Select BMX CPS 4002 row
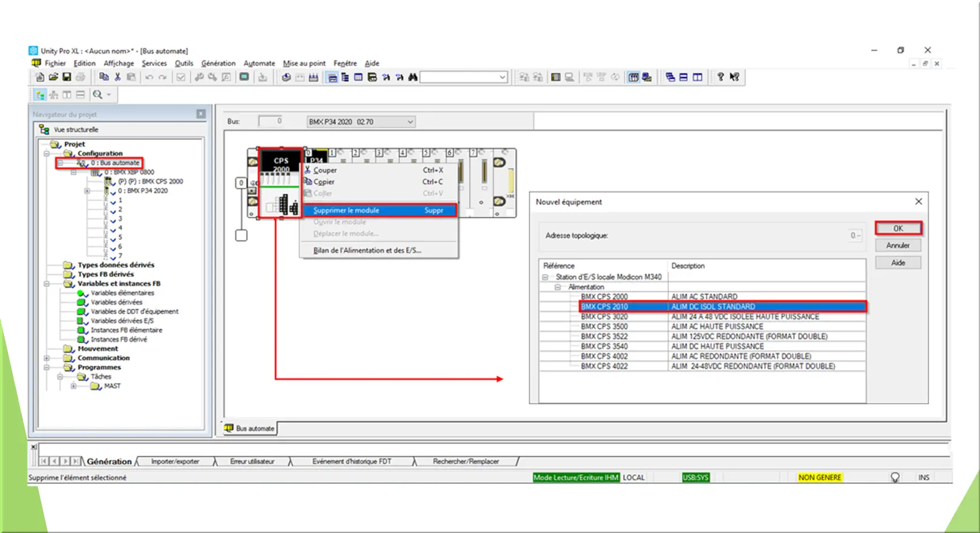Image resolution: width=980 pixels, height=533 pixels. (703, 356)
